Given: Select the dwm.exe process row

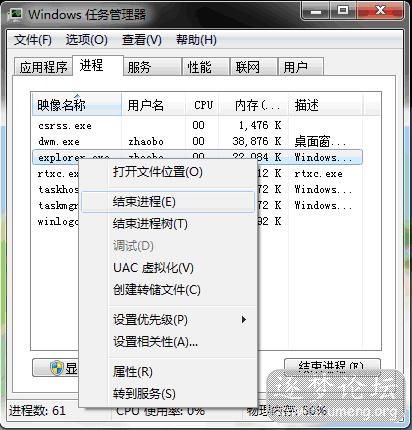Looking at the screenshot, I should (197, 141).
